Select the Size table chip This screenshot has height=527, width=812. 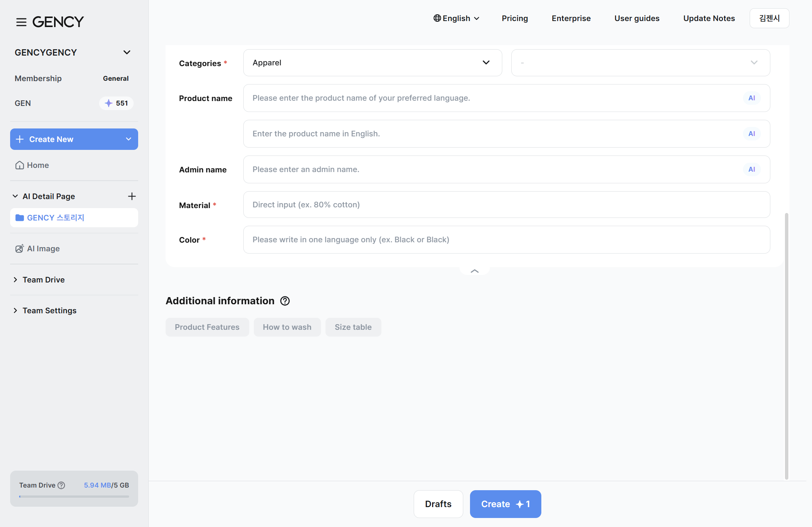tap(353, 327)
